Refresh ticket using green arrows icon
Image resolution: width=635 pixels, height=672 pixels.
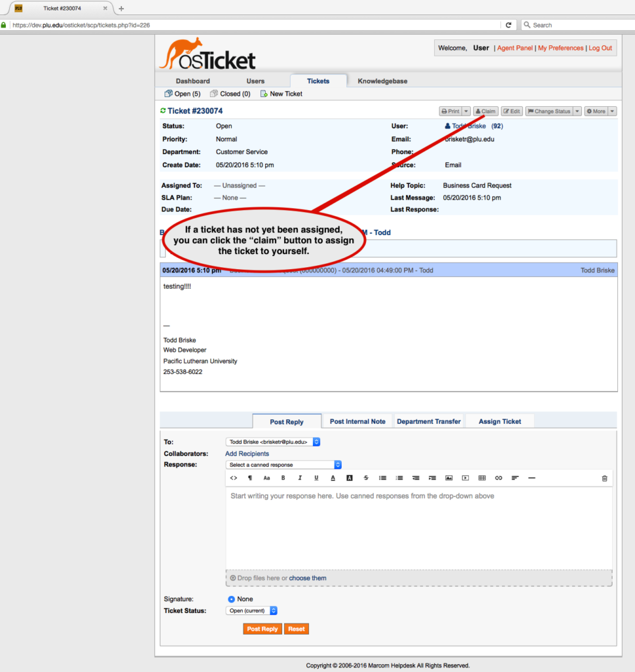[x=163, y=110]
